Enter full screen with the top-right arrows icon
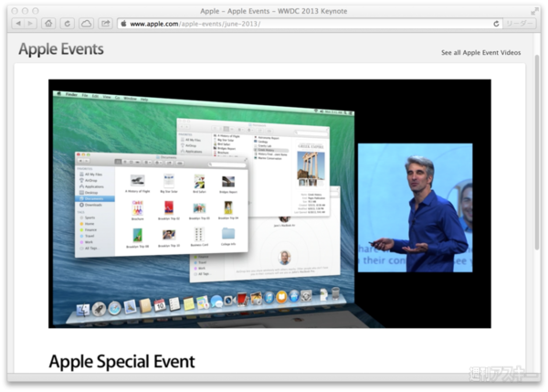The image size is (548, 392). click(x=534, y=12)
